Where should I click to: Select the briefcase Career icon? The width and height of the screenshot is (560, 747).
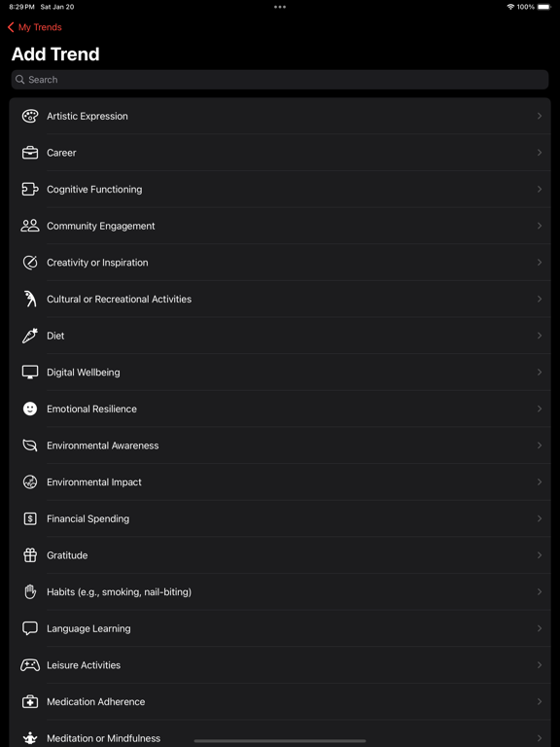click(x=30, y=153)
